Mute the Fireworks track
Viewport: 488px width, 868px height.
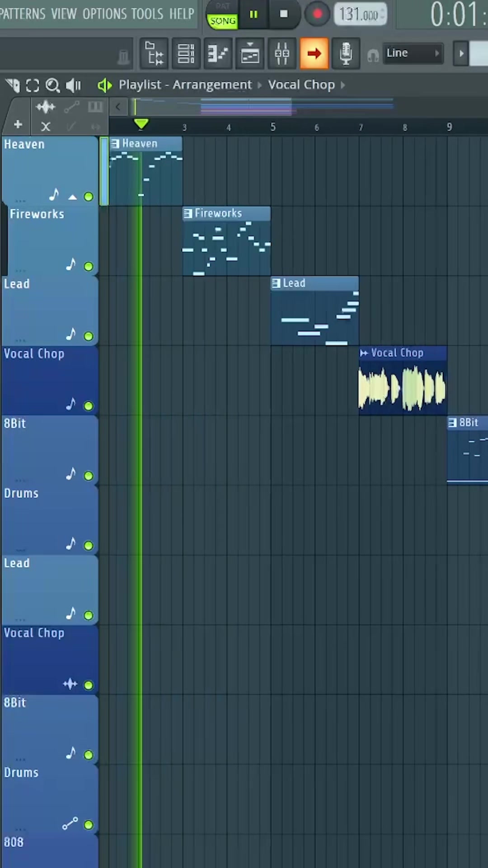(89, 266)
